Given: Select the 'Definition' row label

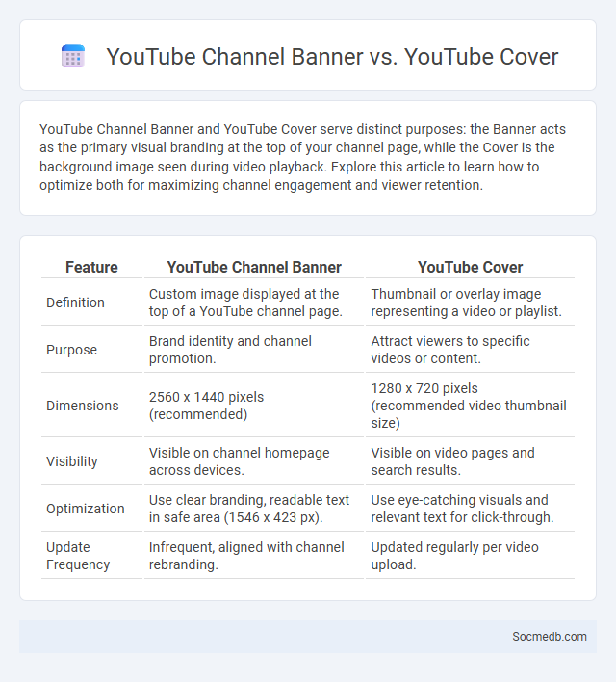Looking at the screenshot, I should click(76, 302).
